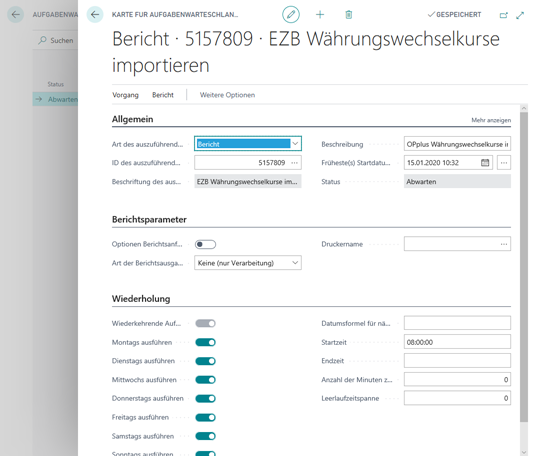Disable Freitags ausführen switch

tap(205, 417)
